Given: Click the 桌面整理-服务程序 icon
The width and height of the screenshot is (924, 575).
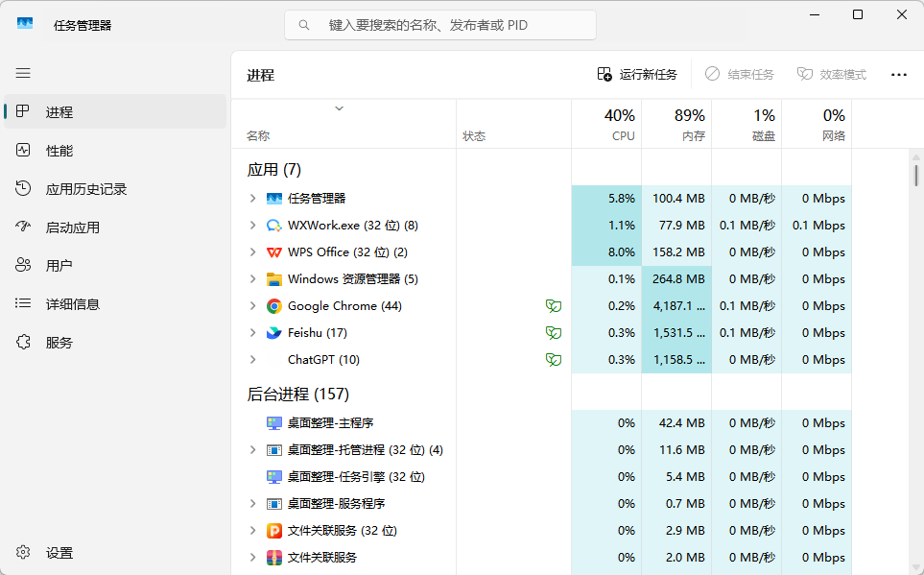Looking at the screenshot, I should coord(274,504).
